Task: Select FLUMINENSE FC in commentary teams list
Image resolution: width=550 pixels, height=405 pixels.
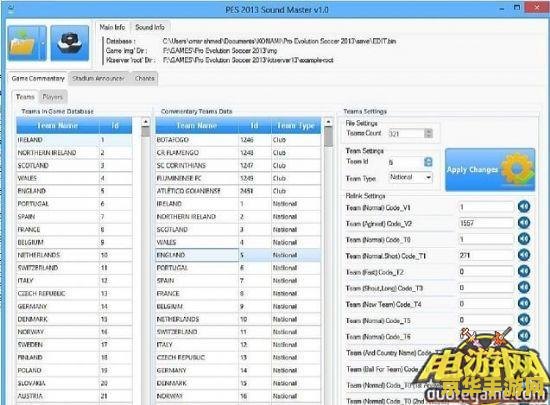Action: pyautogui.click(x=238, y=178)
